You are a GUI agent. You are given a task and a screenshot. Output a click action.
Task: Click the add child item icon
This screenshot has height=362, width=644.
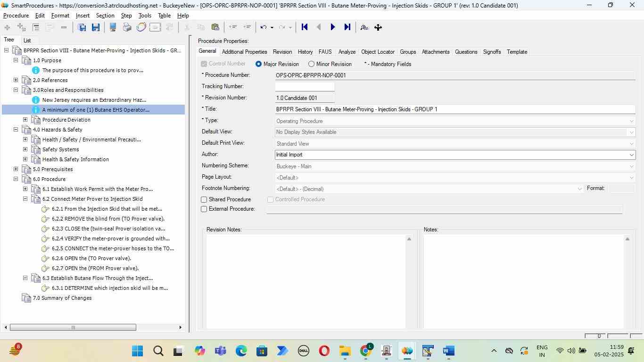tap(21, 27)
